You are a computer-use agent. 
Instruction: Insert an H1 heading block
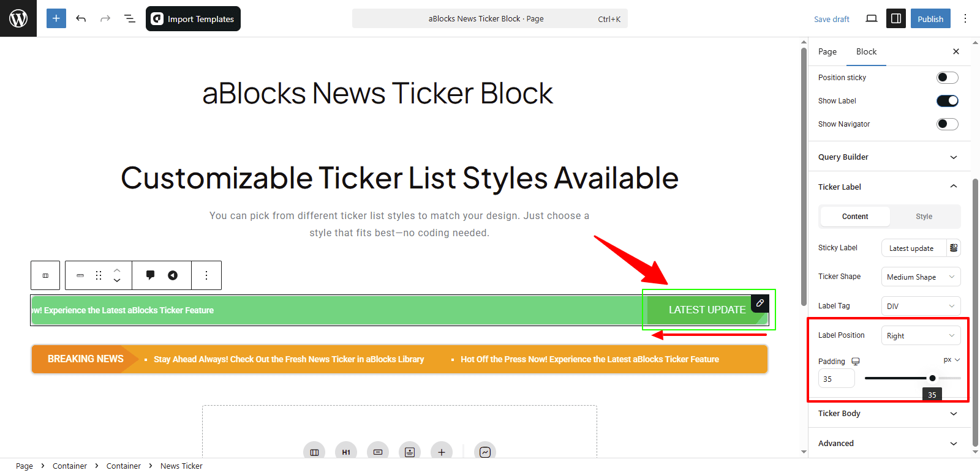pyautogui.click(x=346, y=452)
